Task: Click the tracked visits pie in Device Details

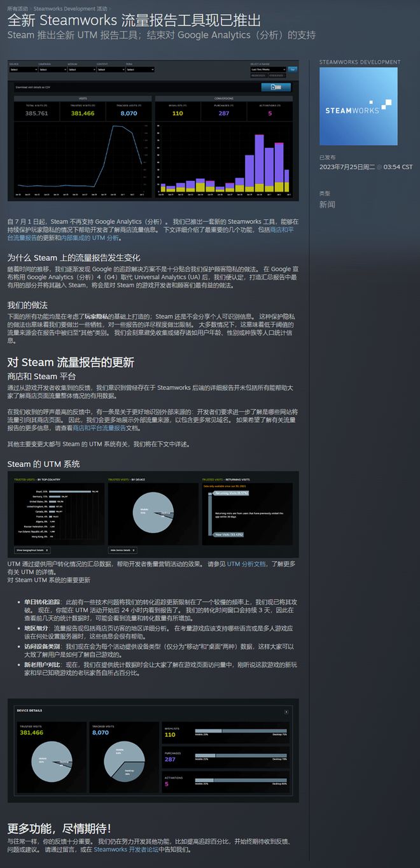Action: tap(124, 760)
